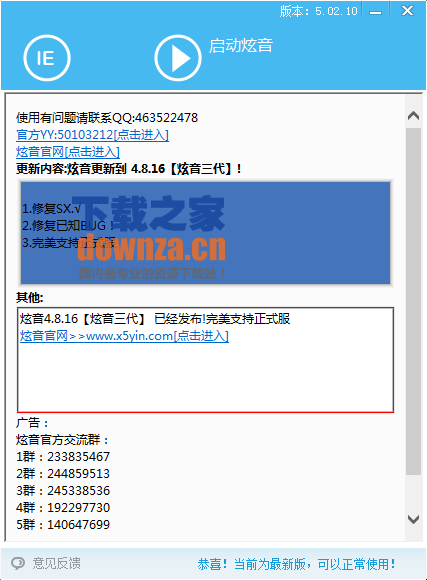Click the blue update notes panel
Image resolution: width=427 pixels, height=580 pixels.
pyautogui.click(x=205, y=233)
